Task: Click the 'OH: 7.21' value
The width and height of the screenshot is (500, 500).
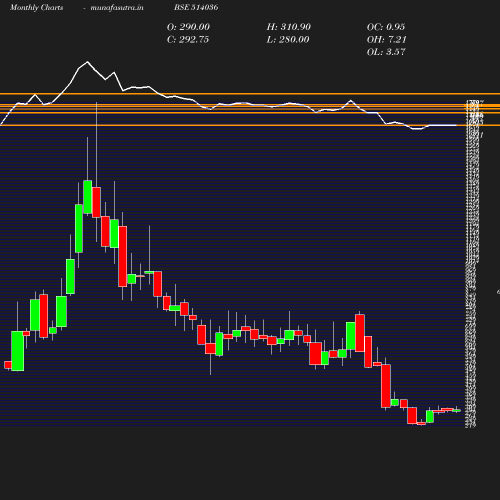Action: pos(387,40)
